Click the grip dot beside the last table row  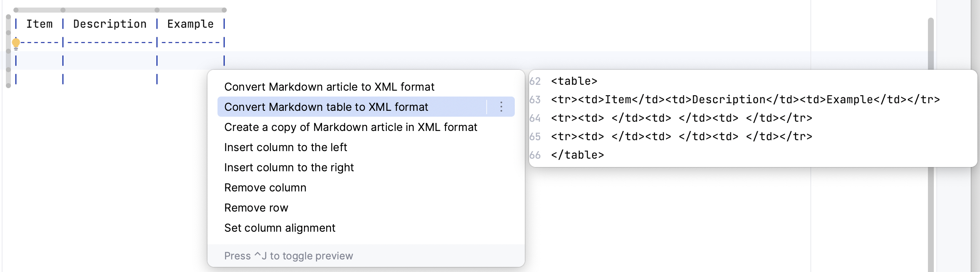(8, 85)
